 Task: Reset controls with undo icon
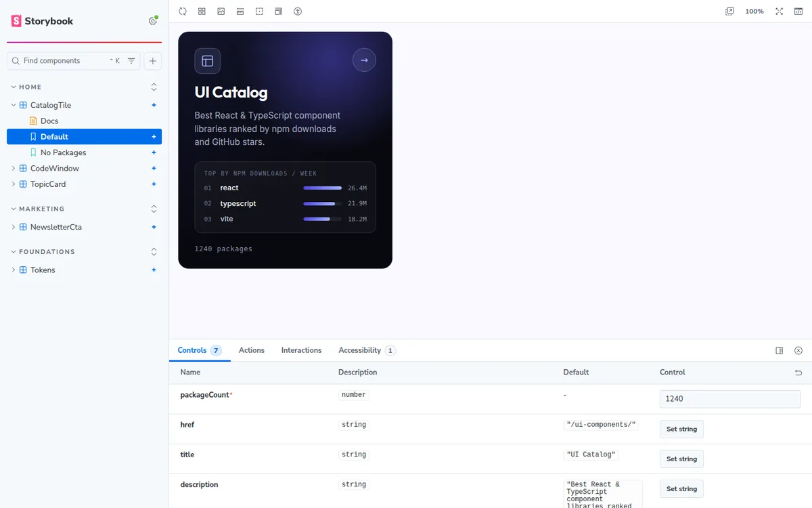(798, 373)
